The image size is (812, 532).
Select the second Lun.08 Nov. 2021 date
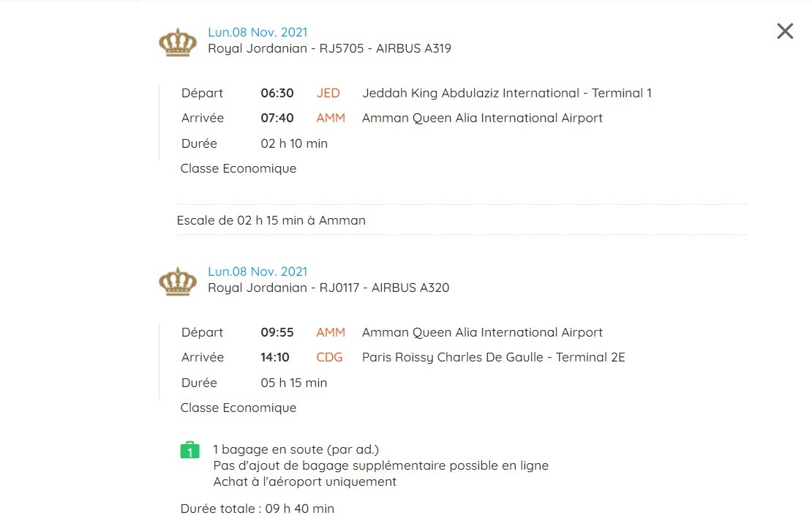pos(257,271)
